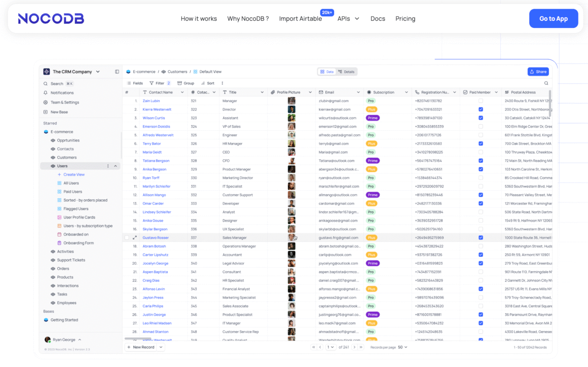Click the three-dot menu on the Users table
Screen dimensions: 588x367
pos(107,166)
